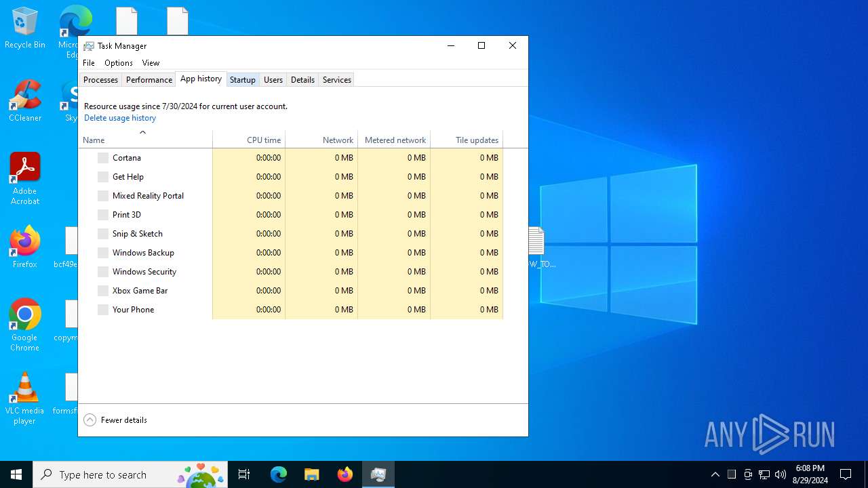868x488 pixels.
Task: Switch to the Startup tab
Action: coord(243,80)
